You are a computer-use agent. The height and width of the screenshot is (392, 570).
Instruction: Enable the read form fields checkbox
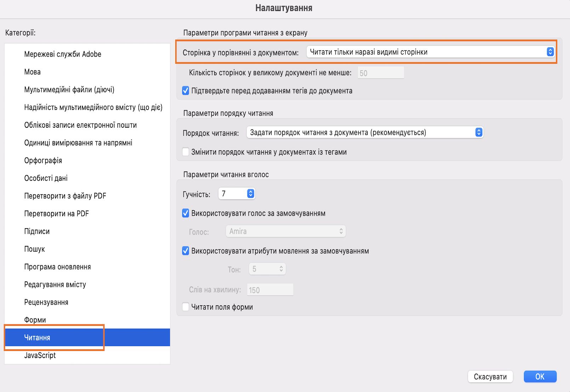[x=186, y=307]
